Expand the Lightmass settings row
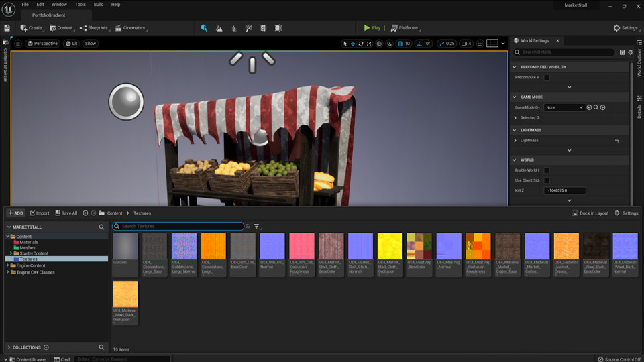This screenshot has height=362, width=644. [x=515, y=141]
